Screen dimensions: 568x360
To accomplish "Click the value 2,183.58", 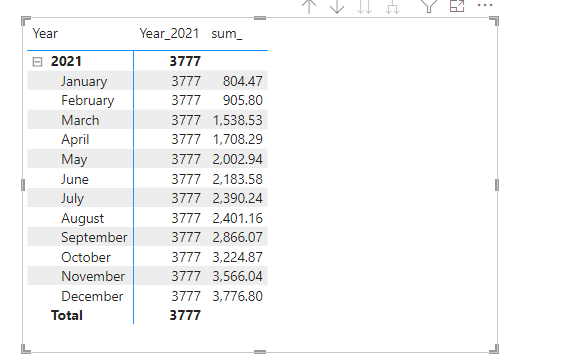I will pos(237,180).
